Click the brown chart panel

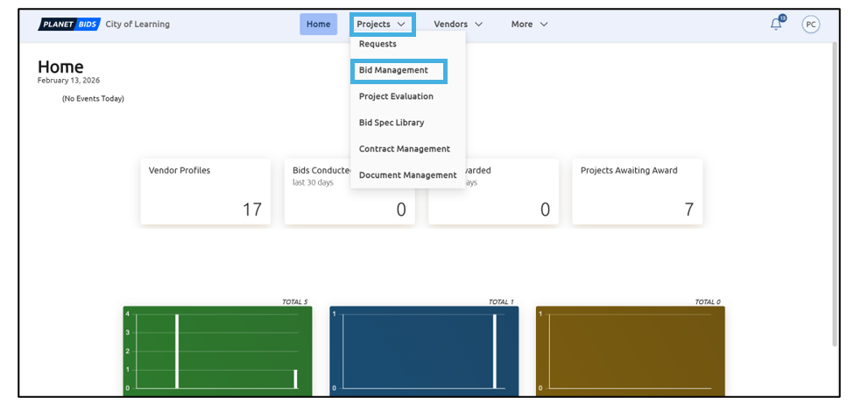point(630,350)
